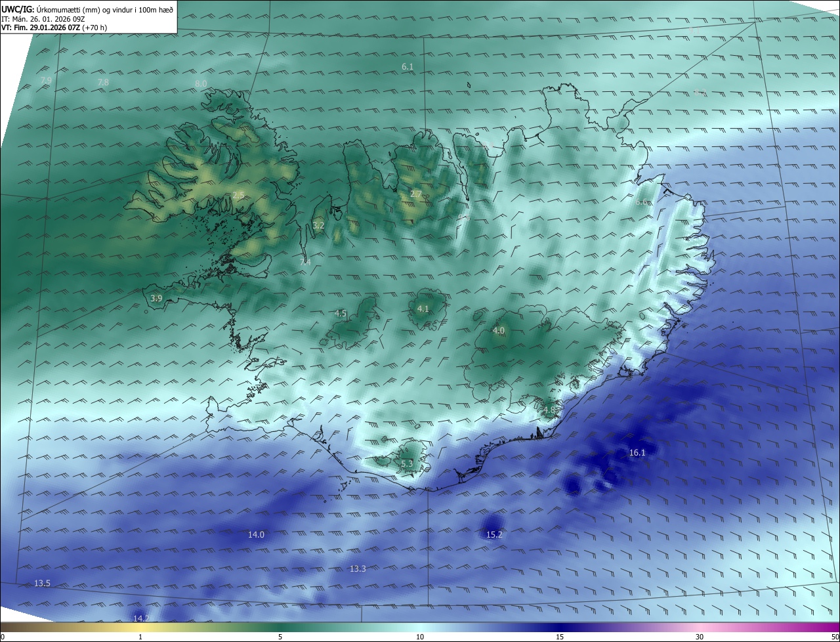Screen dimensions: 840x642
Task: Click the 4.5 value on the map
Action: 340,314
